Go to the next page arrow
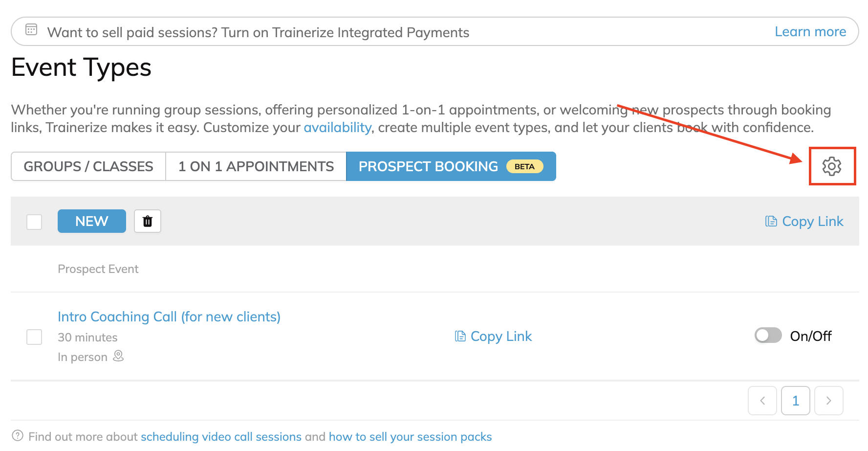Viewport: 868px width, 451px height. coord(828,401)
